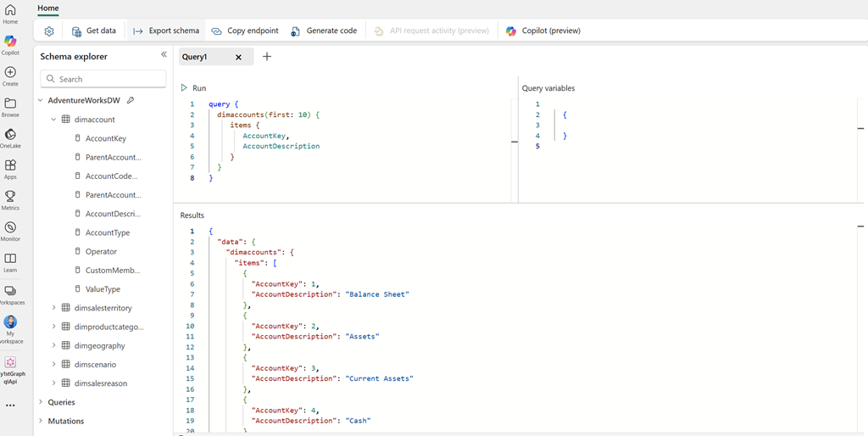Collapse the AdventureWorksDW node

pyautogui.click(x=41, y=100)
